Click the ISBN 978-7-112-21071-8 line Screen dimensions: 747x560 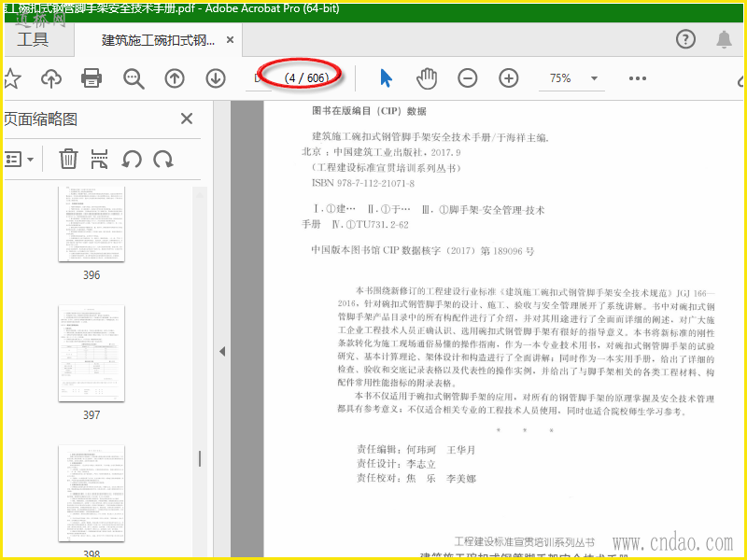click(363, 183)
